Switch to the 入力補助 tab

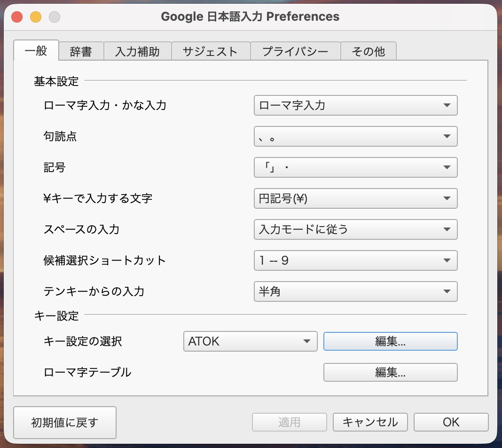coord(137,51)
